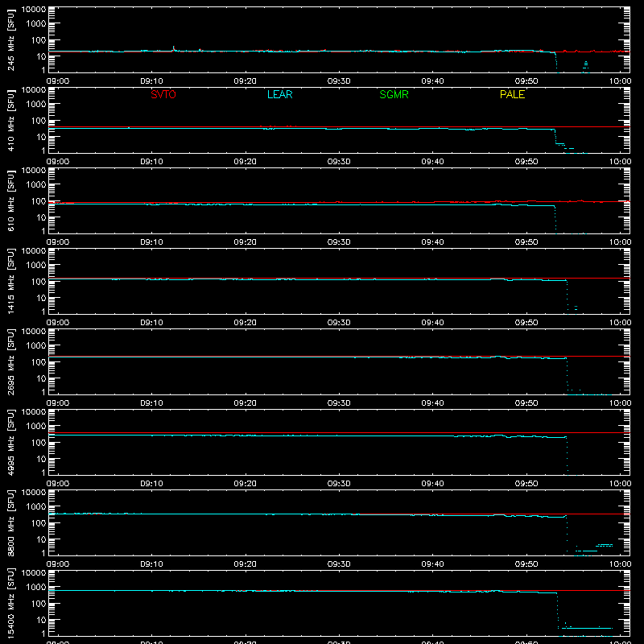Select the 1415 MHz [SFU] axis title
The width and height of the screenshot is (644, 644).
tap(10, 282)
